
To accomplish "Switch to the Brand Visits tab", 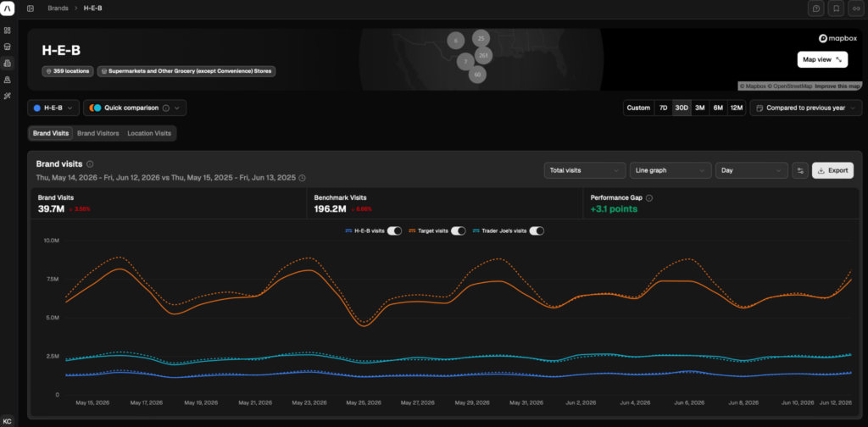I will point(51,133).
